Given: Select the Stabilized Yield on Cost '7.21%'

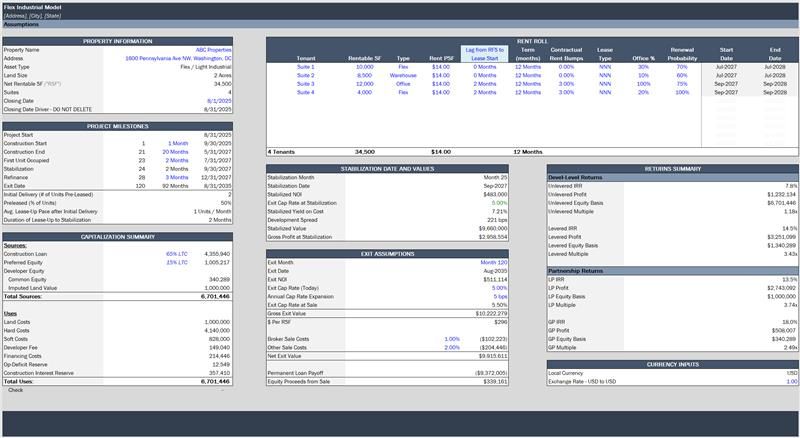Looking at the screenshot, I should click(499, 211).
